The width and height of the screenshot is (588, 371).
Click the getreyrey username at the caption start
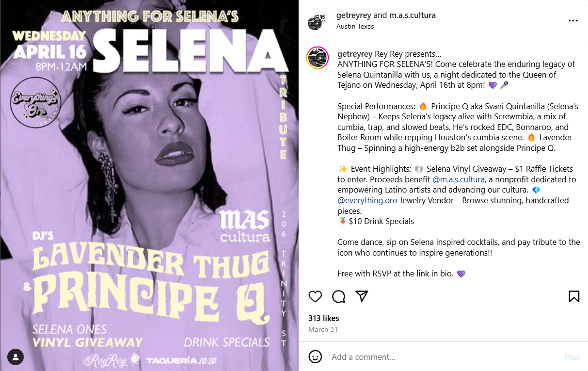tap(355, 53)
